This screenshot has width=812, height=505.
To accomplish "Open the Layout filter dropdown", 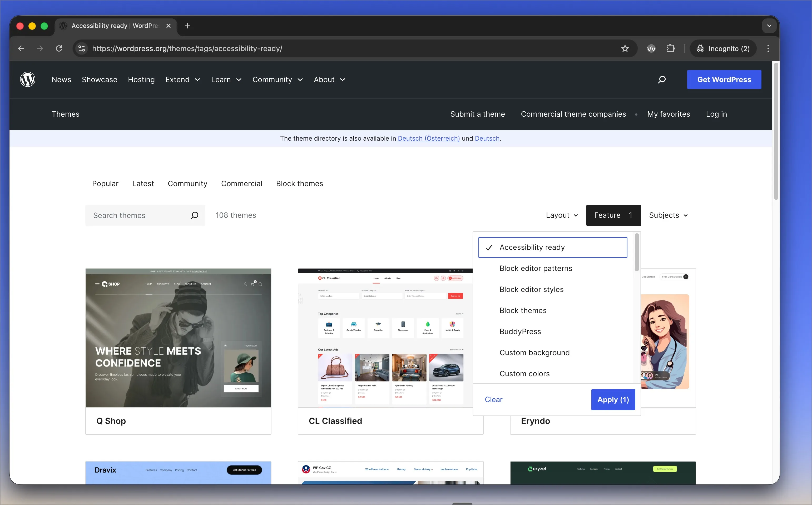I will pyautogui.click(x=562, y=215).
